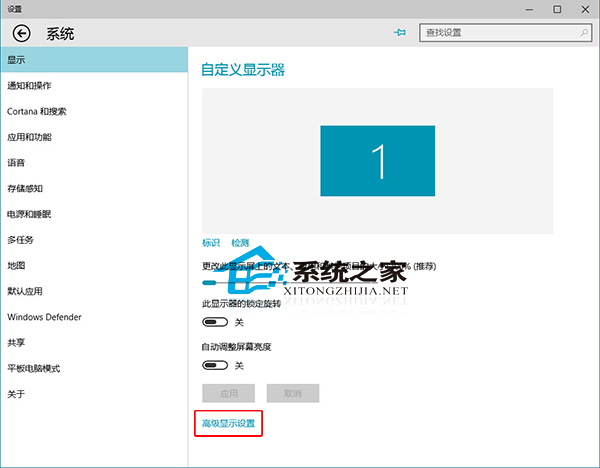Maximize the 设置 window
The width and height of the screenshot is (600, 468).
point(557,9)
